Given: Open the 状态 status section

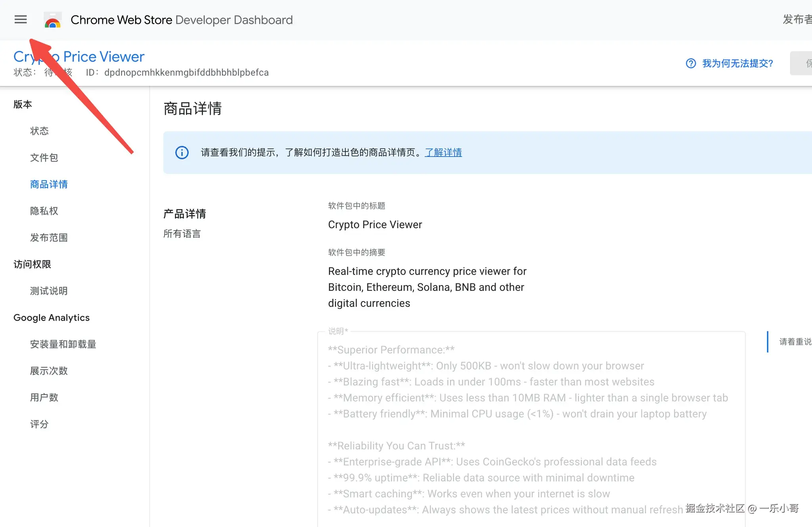Looking at the screenshot, I should coord(39,131).
